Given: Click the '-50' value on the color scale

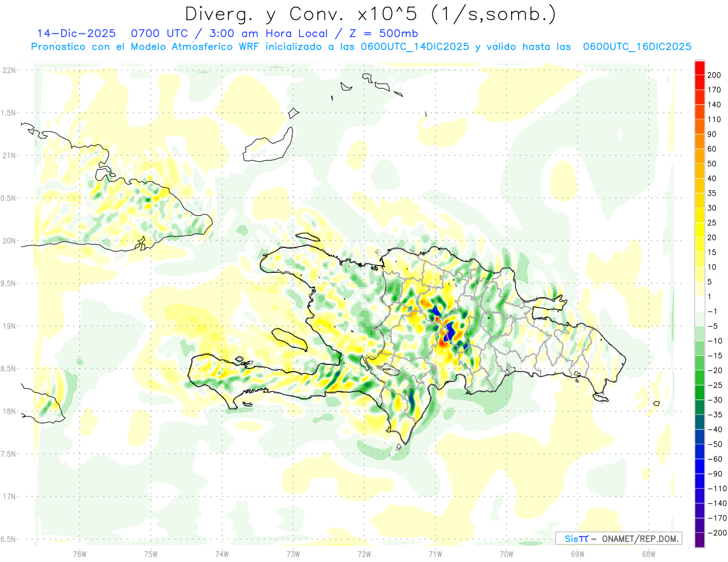Looking at the screenshot, I should coord(715,444).
